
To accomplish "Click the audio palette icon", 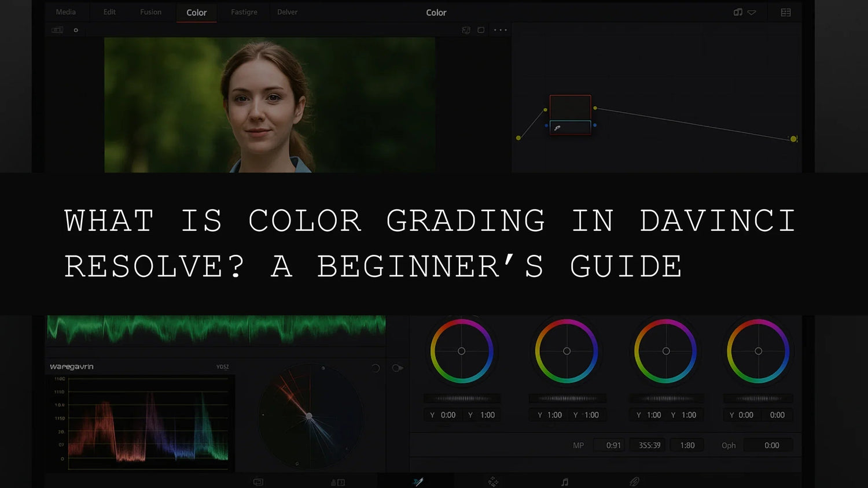I will coord(564,480).
